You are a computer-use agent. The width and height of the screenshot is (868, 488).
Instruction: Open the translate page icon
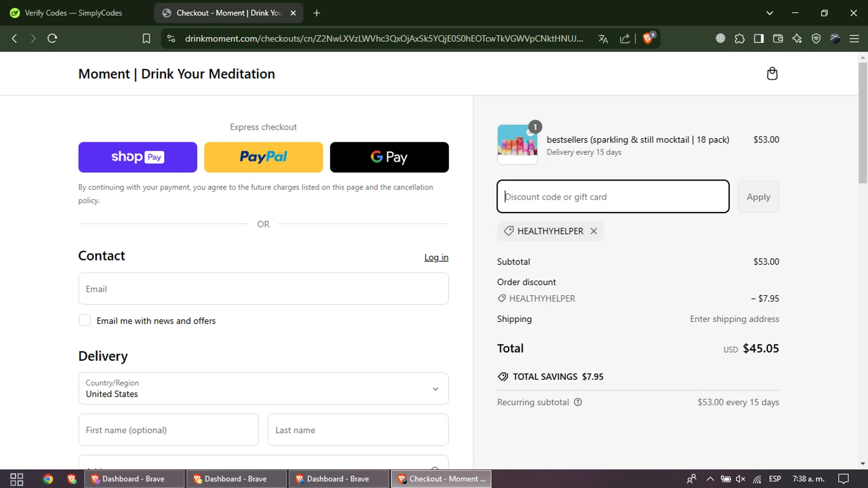point(603,38)
